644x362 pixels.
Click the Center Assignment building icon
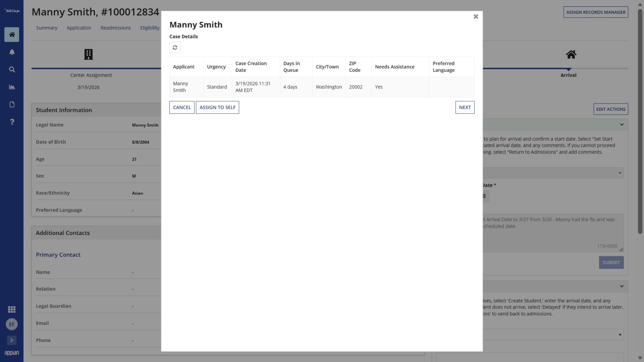pos(88,55)
